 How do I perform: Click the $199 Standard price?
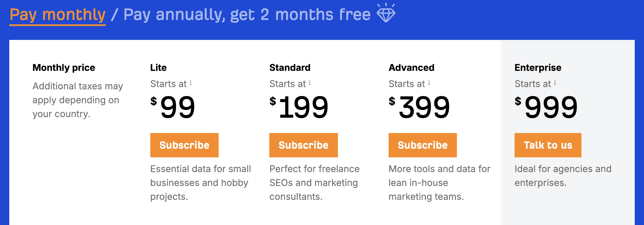[x=299, y=107]
